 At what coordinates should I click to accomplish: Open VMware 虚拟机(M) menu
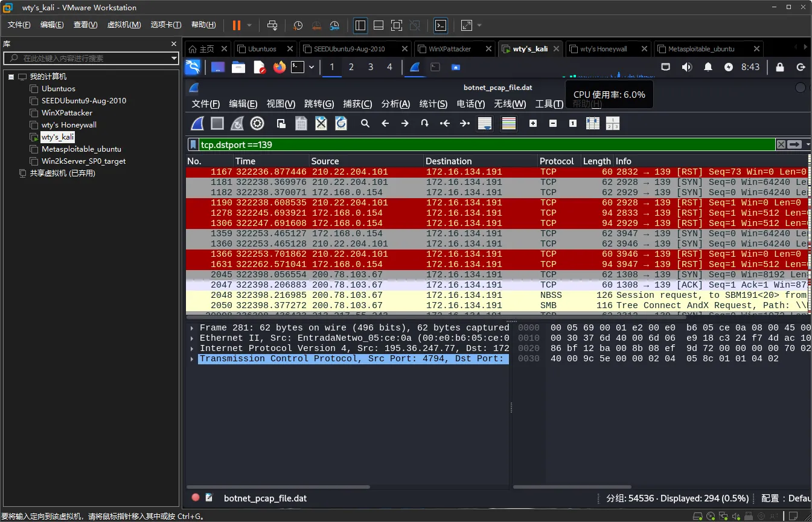[x=124, y=25]
